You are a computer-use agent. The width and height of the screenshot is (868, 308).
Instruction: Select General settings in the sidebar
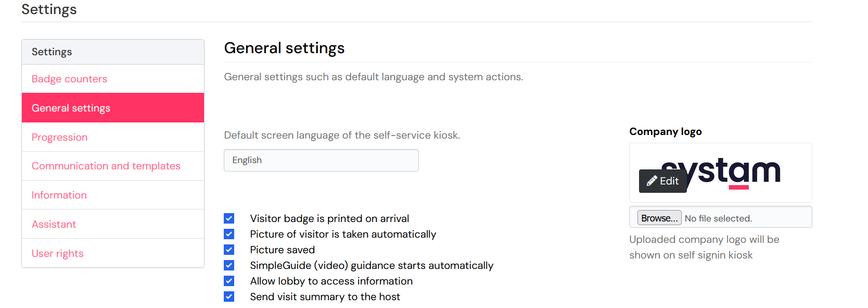(x=71, y=108)
